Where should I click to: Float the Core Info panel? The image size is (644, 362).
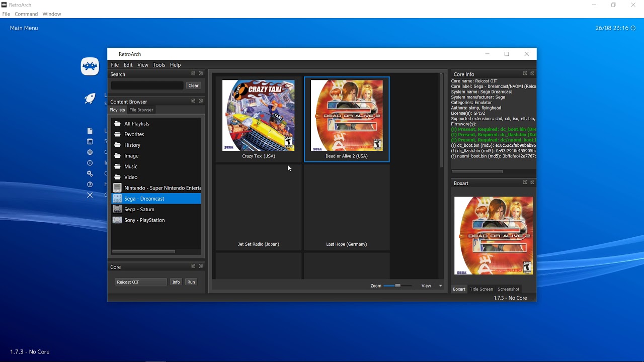525,73
